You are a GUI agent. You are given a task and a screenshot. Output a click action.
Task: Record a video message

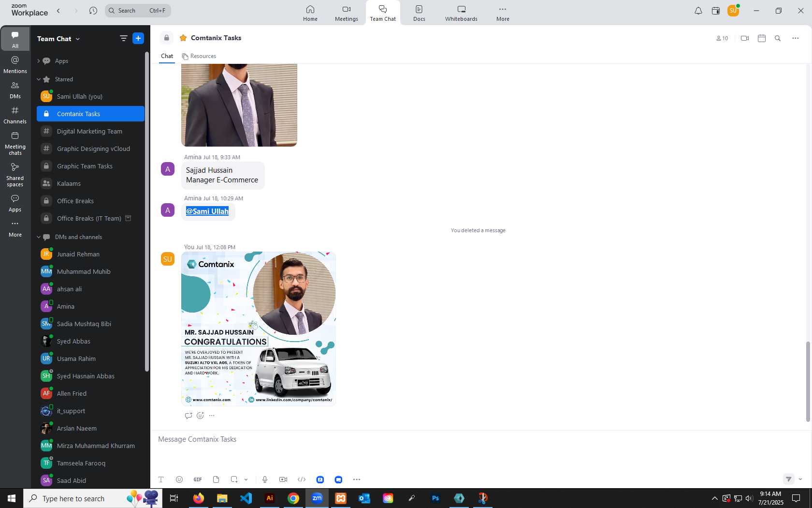(x=283, y=479)
